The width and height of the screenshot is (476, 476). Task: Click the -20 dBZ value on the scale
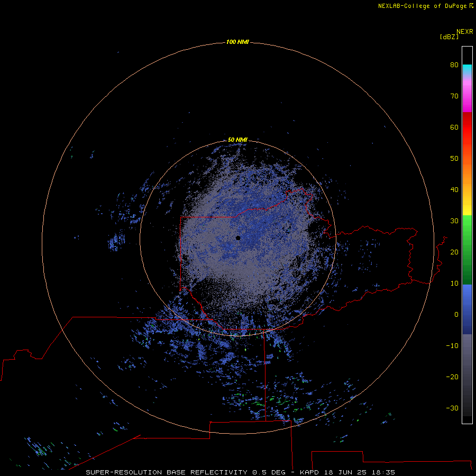[452, 377]
